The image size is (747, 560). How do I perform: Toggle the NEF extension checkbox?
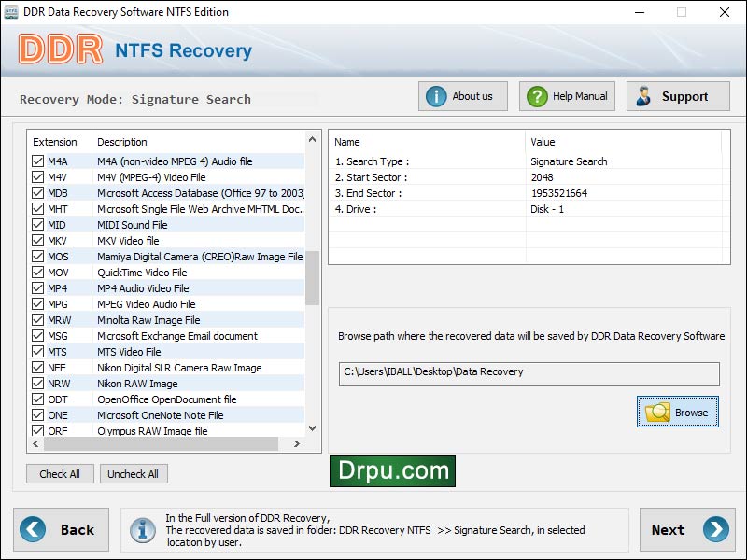(x=37, y=367)
